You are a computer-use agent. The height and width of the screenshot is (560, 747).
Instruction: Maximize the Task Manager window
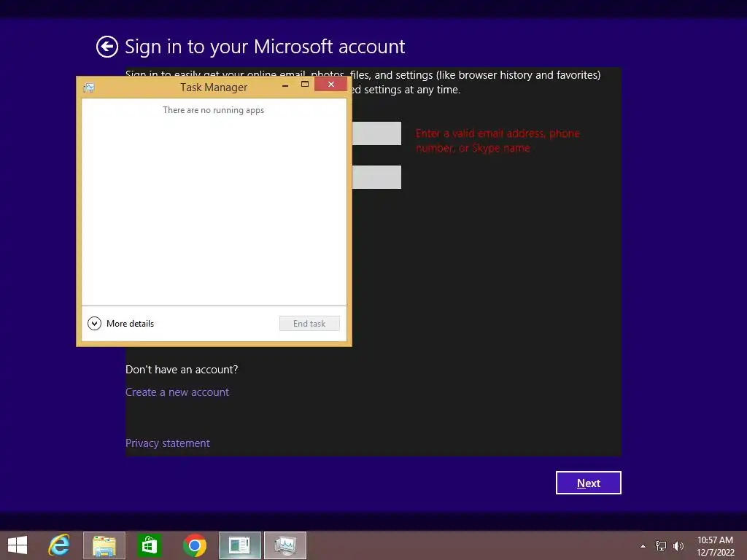point(305,85)
